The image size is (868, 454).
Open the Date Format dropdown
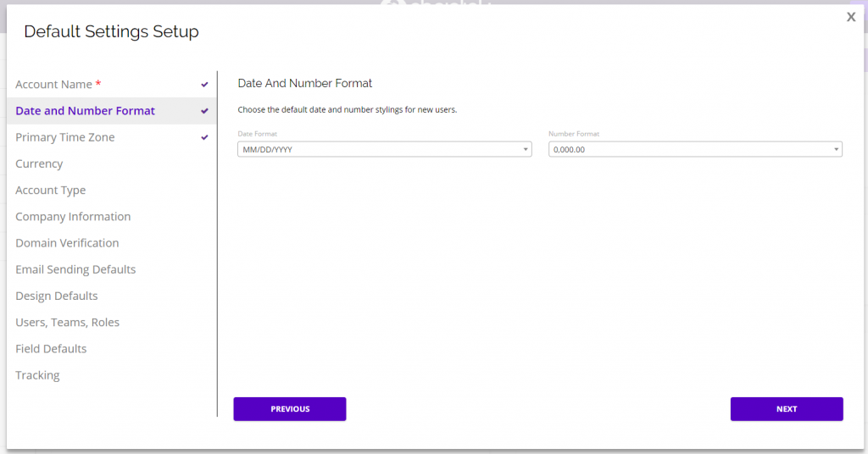(385, 149)
